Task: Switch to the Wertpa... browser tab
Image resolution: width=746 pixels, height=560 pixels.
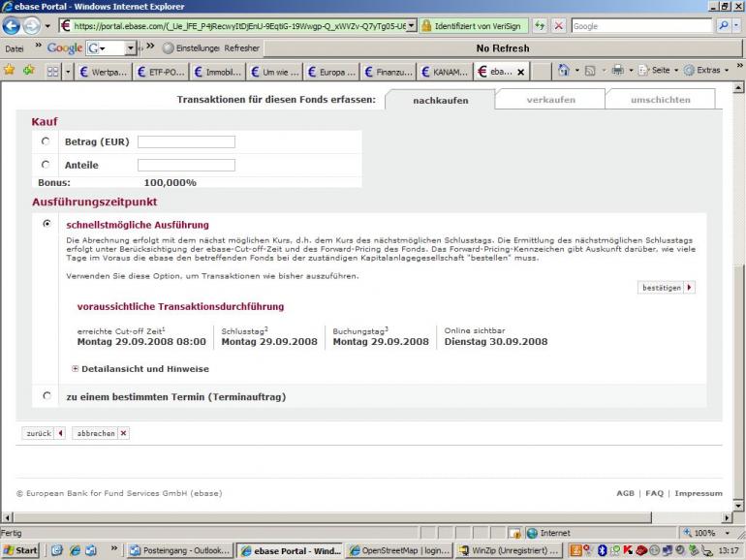Action: [x=104, y=72]
